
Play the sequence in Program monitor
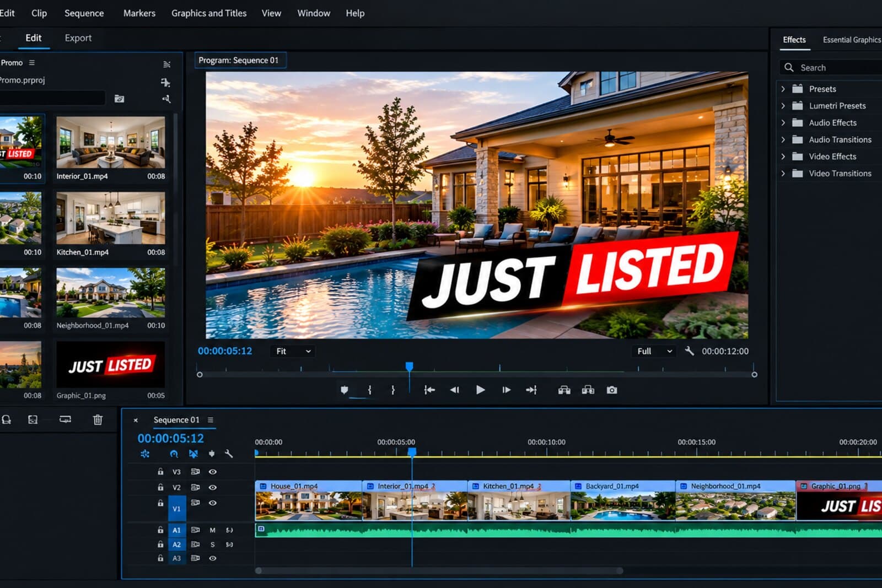[x=480, y=390]
